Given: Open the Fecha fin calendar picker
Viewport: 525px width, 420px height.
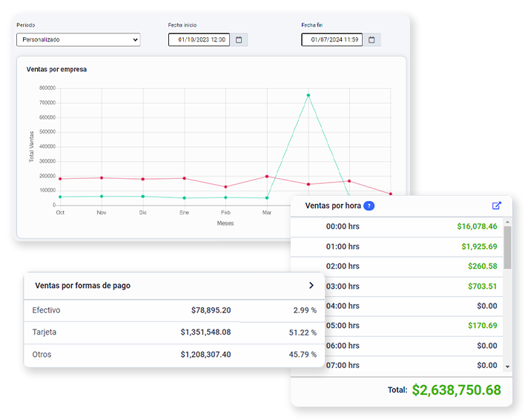Looking at the screenshot, I should (372, 40).
